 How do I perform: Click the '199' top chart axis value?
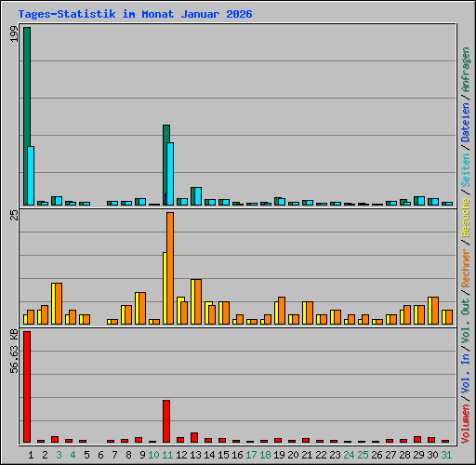coord(14,33)
